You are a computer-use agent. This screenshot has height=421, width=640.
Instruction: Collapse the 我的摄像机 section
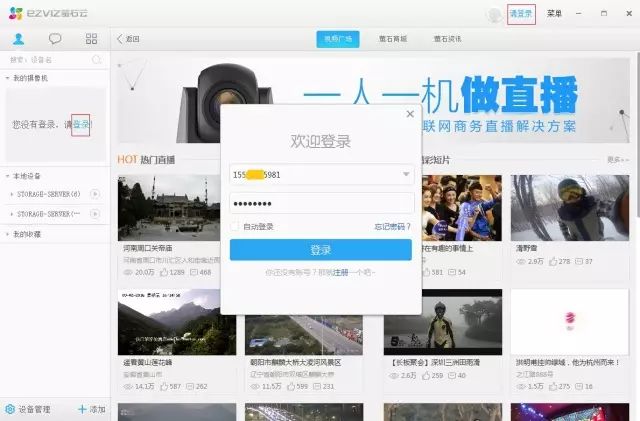7,77
